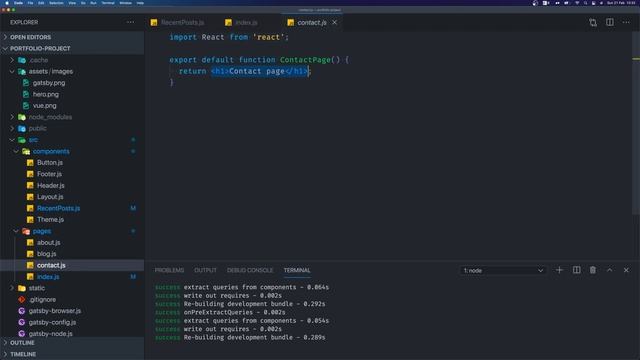Switch to the Problems panel tab

tap(169, 270)
